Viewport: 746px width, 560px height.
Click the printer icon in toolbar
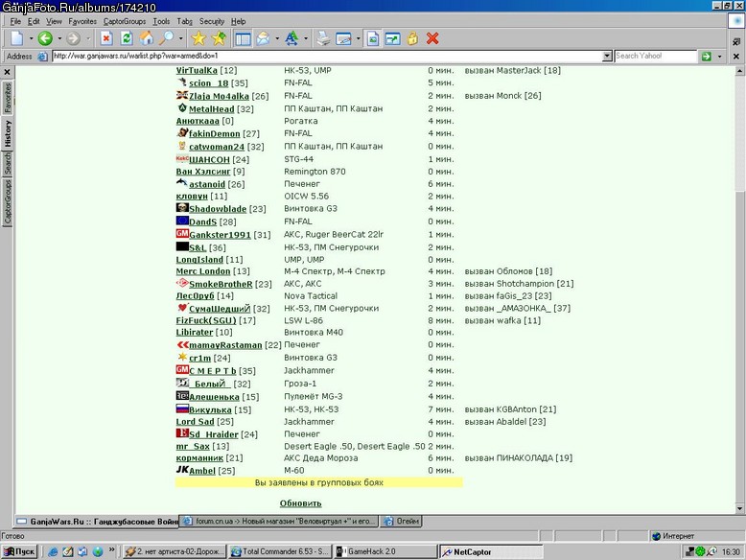coord(323,38)
